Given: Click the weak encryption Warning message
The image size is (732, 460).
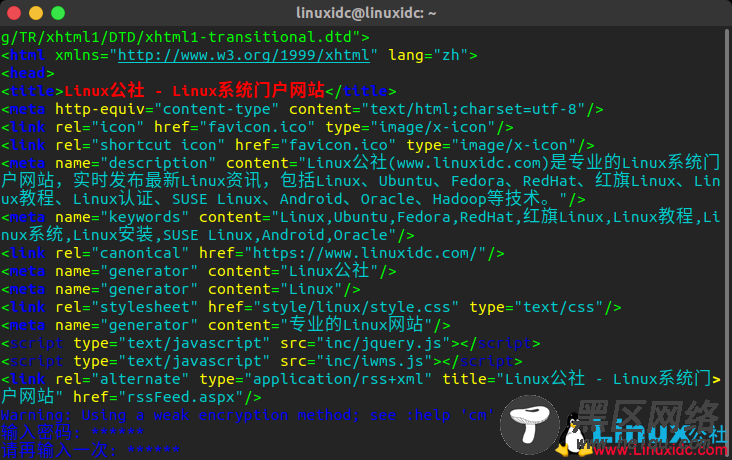Looking at the screenshot, I should coord(247,415).
